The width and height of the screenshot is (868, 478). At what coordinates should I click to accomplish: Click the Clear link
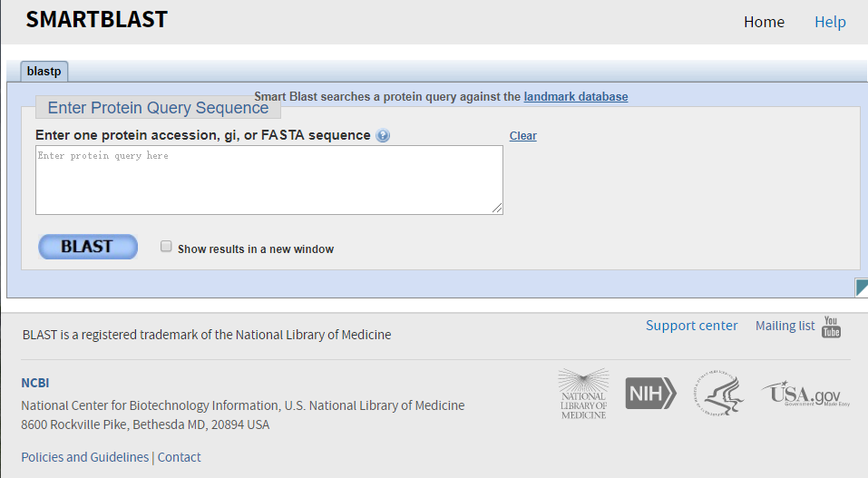tap(522, 136)
